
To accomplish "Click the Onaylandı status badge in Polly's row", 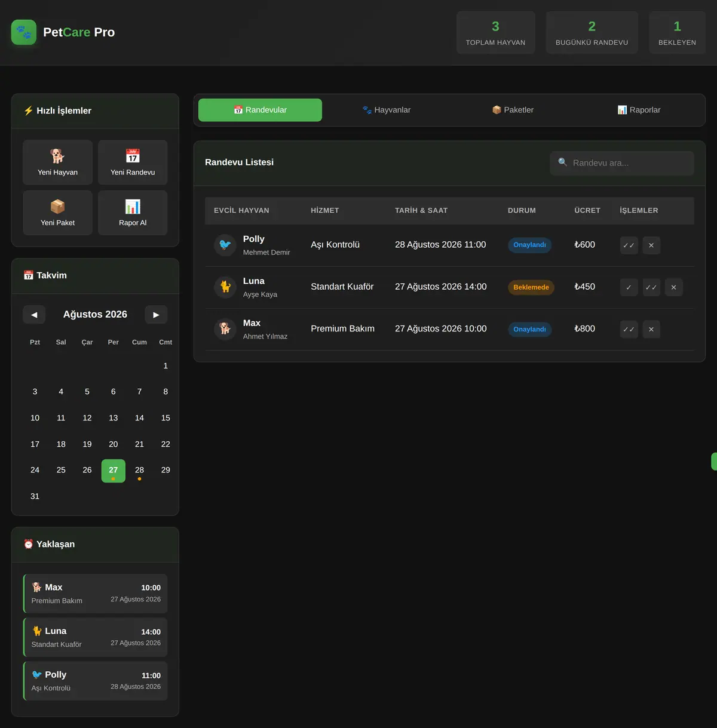I will 530,245.
